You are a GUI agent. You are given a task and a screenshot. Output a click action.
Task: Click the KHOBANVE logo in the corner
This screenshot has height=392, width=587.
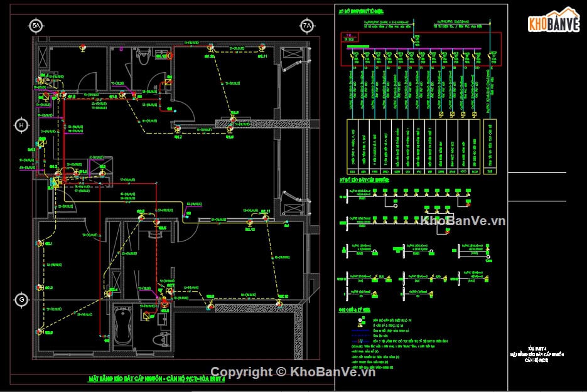[554, 20]
